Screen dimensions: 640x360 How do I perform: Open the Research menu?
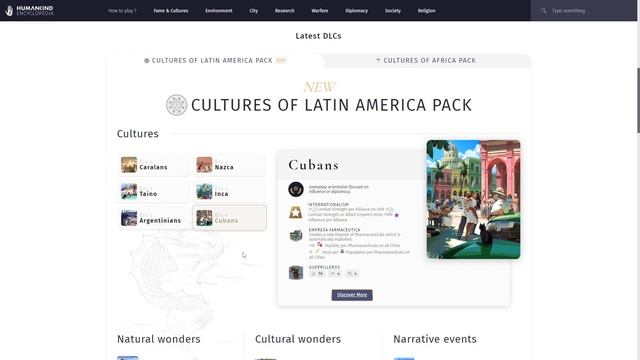[284, 11]
